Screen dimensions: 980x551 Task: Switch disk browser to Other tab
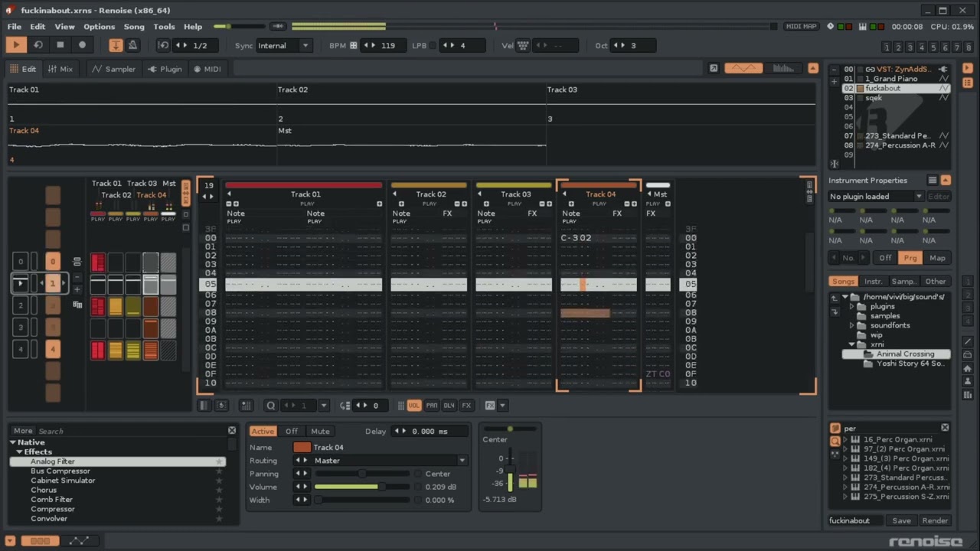[935, 282]
